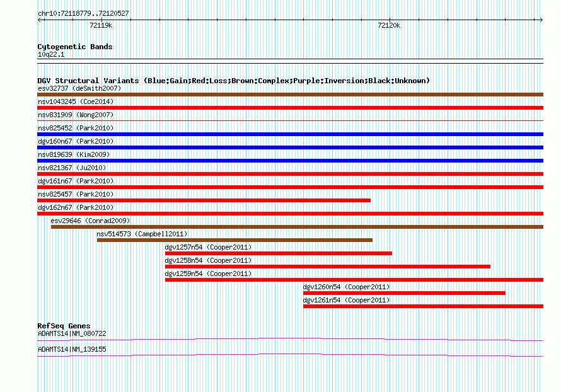Select the blue nsv819639 gain bar
Screen dimensions: 561x392
click(290, 161)
